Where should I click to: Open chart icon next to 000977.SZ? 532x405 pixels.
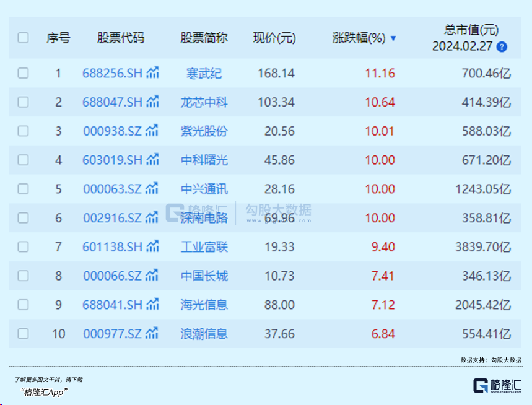coord(152,333)
